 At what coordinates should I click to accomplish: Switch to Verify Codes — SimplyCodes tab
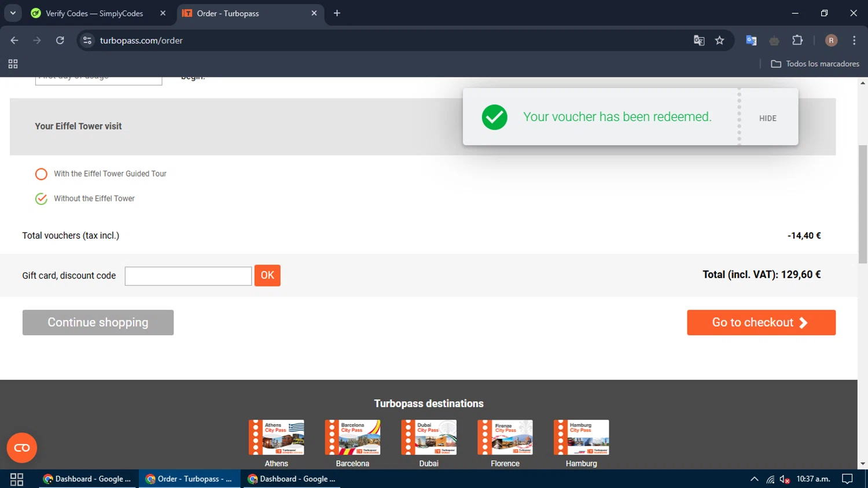coord(94,13)
